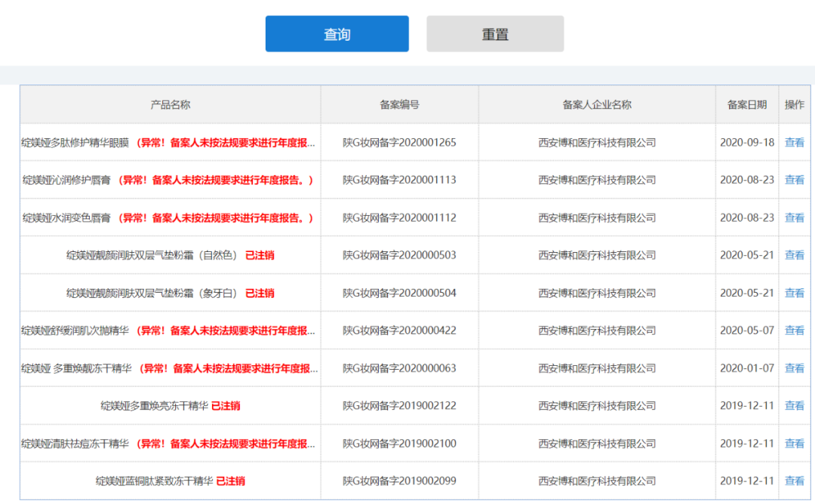Screen dimensions: 815x504
Task: Click record number 陕G妆网备字2020001113
Action: (x=399, y=180)
